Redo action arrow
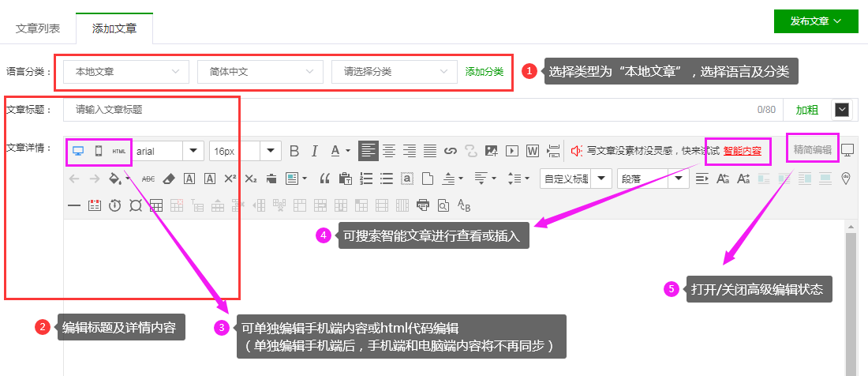This screenshot has height=376, width=868. (95, 179)
